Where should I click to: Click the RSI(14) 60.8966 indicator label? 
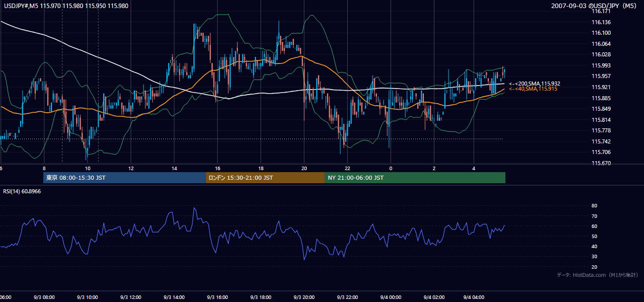(x=22, y=191)
